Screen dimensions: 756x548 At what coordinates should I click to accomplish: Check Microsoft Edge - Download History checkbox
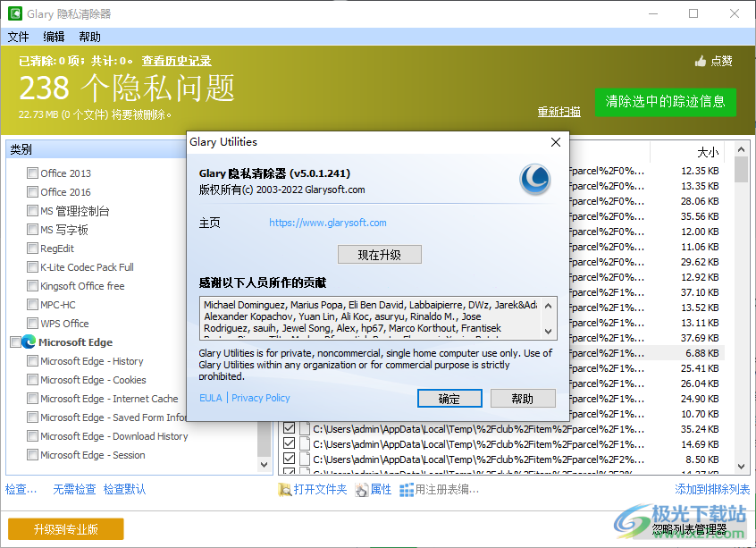(x=32, y=436)
